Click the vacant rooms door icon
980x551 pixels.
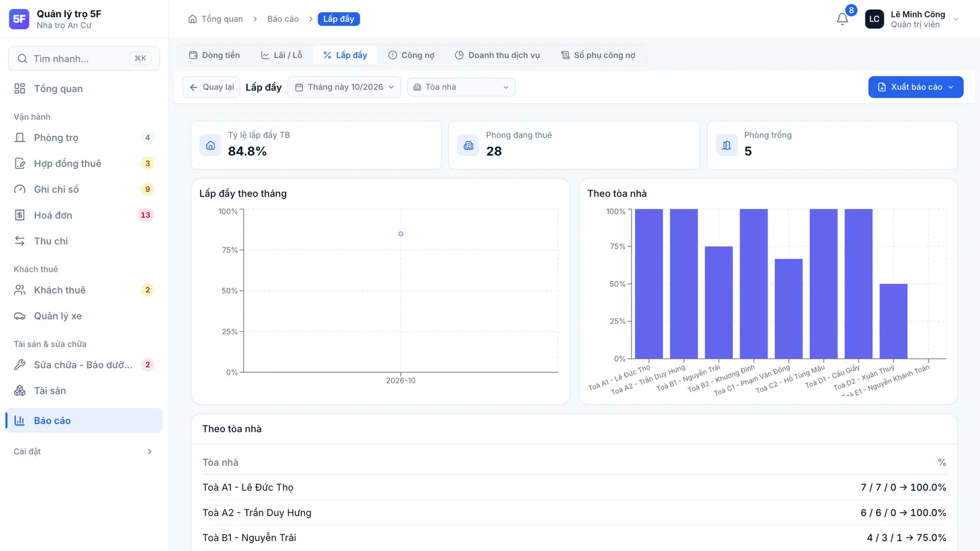point(726,145)
